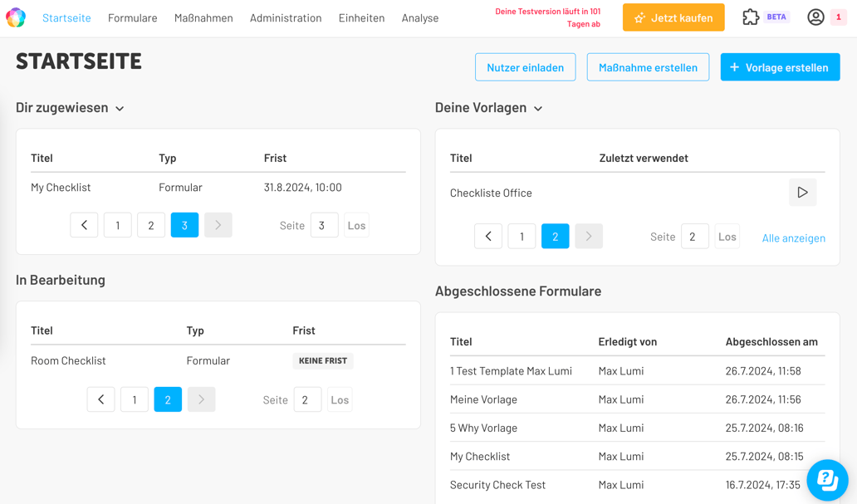Click the forward arrow in Deine Vorlagen pagination
Screen dimensions: 857x504
[588, 236]
